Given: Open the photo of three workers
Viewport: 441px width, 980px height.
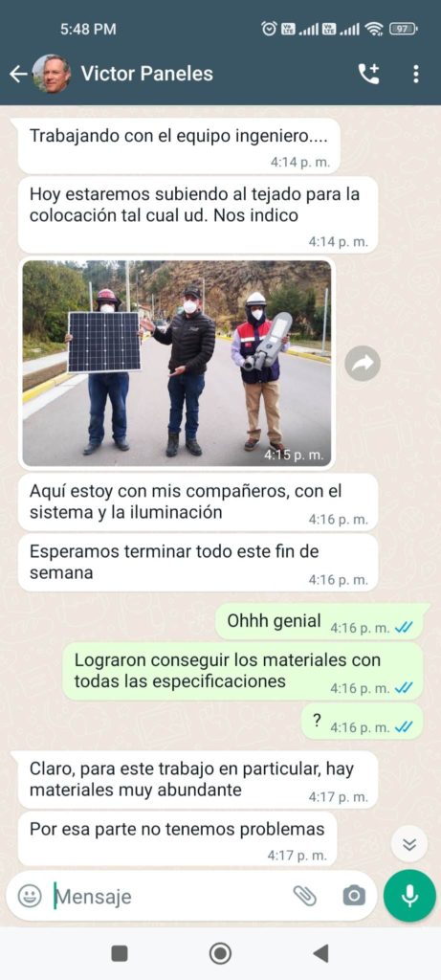Looking at the screenshot, I should click(177, 363).
